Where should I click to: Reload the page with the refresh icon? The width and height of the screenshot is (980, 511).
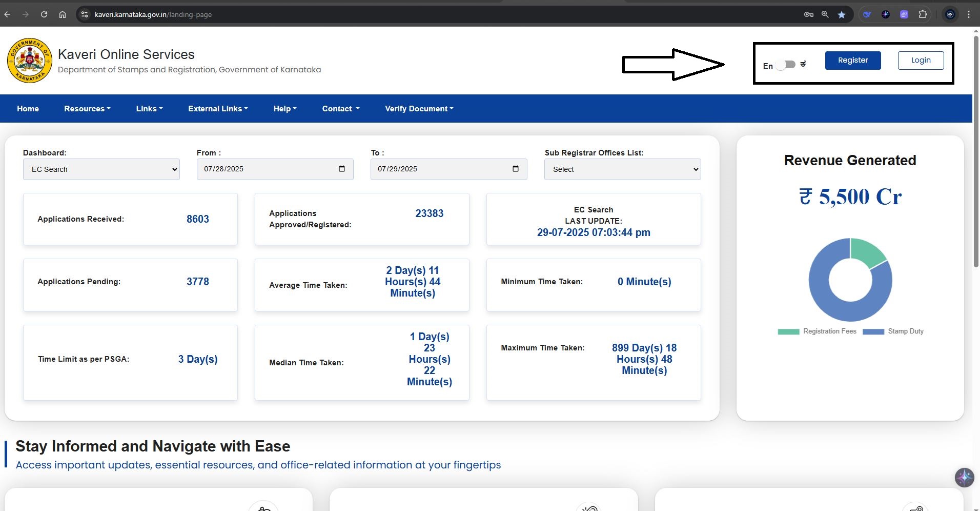tap(44, 14)
